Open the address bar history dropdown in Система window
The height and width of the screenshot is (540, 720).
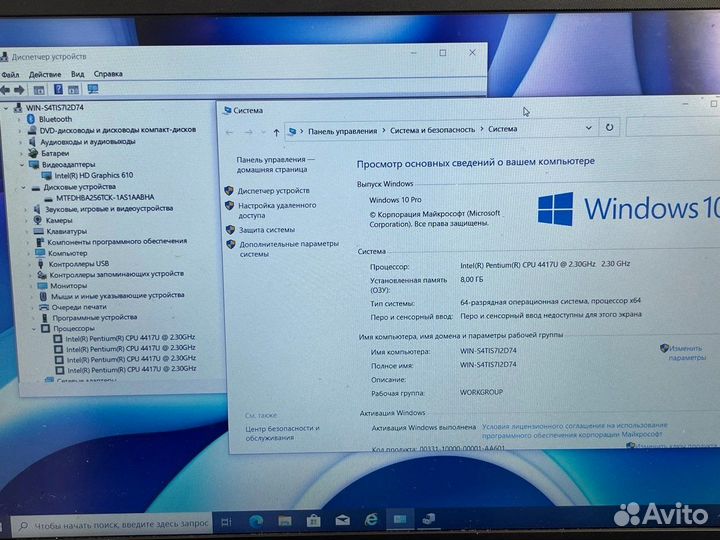pyautogui.click(x=588, y=128)
